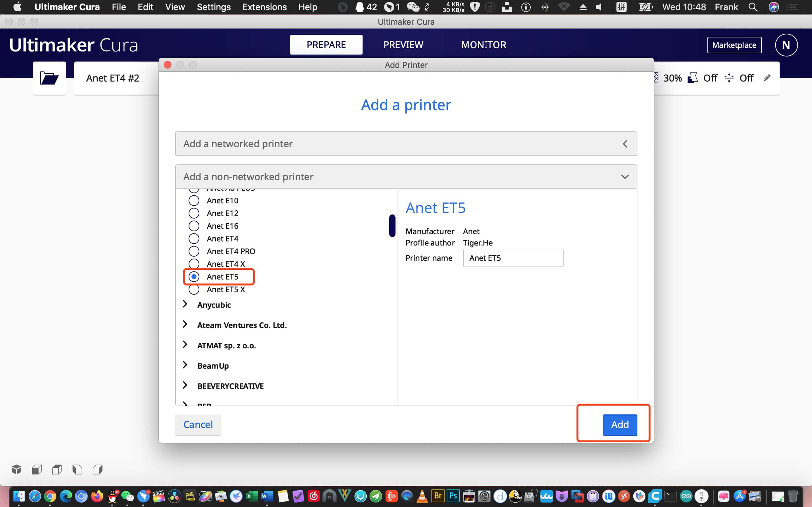Click the open file folder icon
Viewport: 812px width, 507px height.
coord(49,78)
